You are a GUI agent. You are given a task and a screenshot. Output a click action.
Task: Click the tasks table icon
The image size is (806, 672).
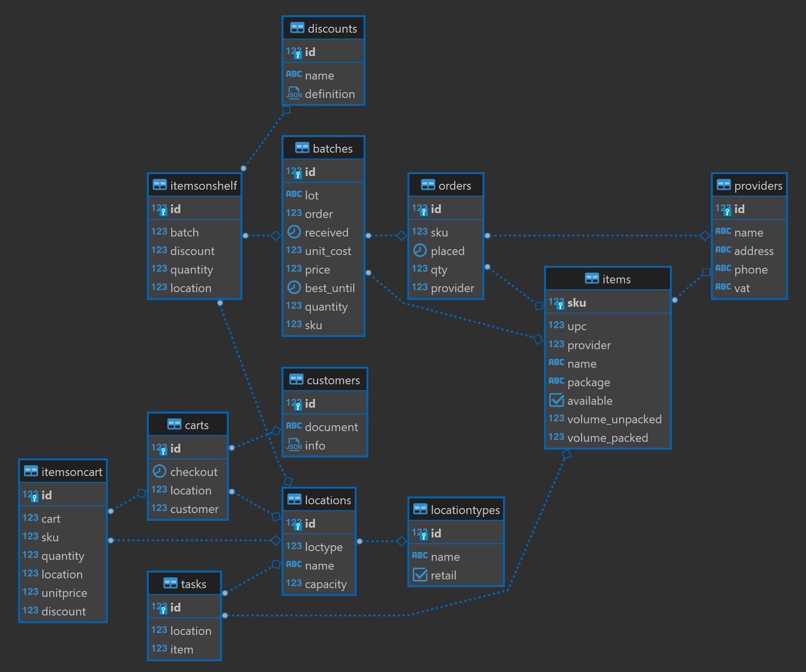tap(170, 583)
